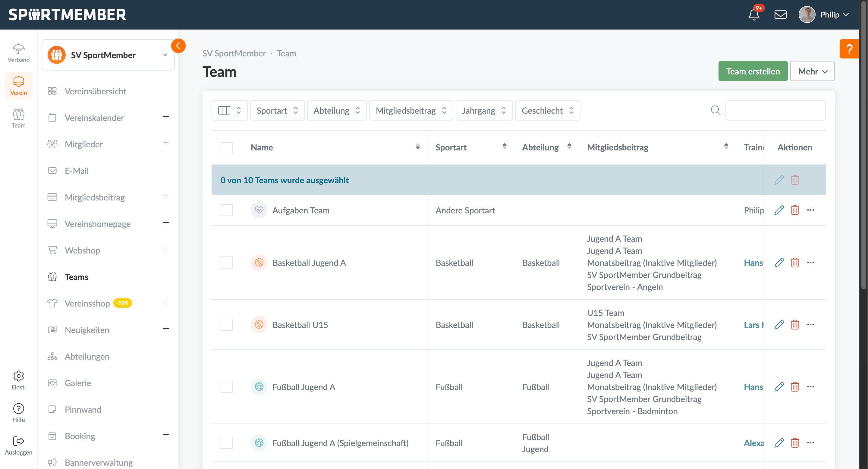
Task: Open the envelope messages icon in header
Action: point(780,15)
